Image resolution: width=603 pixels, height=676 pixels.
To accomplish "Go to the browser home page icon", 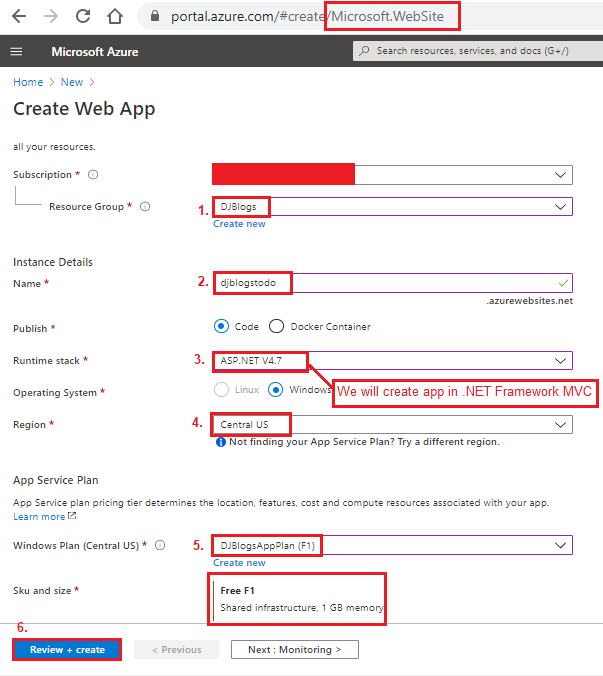I will tap(115, 16).
